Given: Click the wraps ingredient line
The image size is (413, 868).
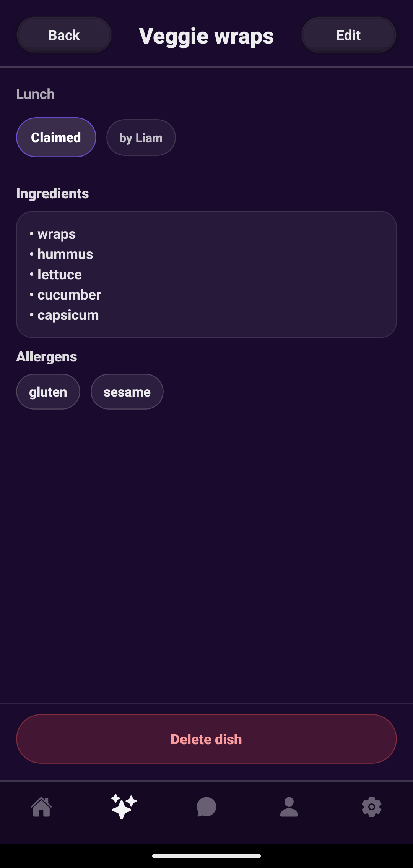Looking at the screenshot, I should pos(56,234).
